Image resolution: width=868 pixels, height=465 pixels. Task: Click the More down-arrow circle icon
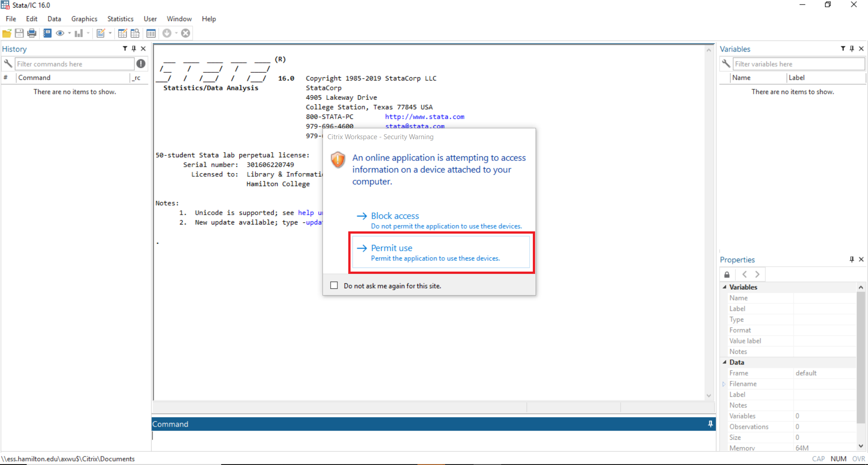(167, 33)
